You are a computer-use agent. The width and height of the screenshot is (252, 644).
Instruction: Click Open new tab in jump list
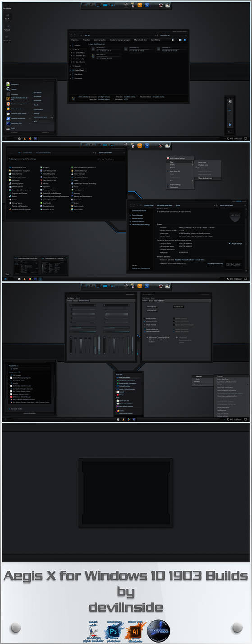click(x=122, y=400)
